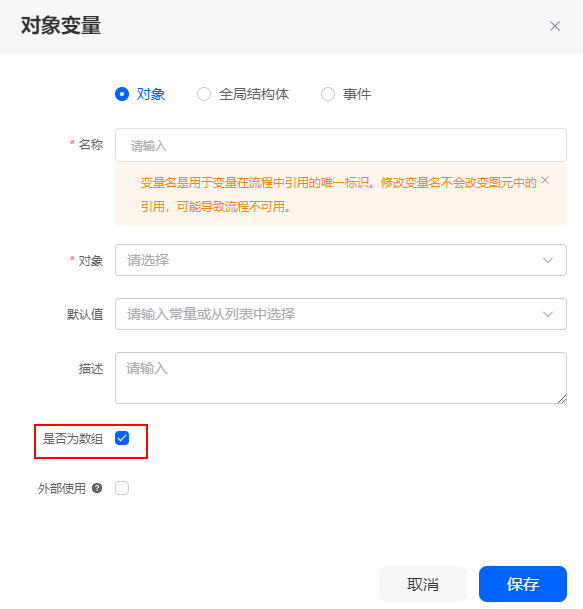Click the 是否为数组 label text

click(73, 439)
